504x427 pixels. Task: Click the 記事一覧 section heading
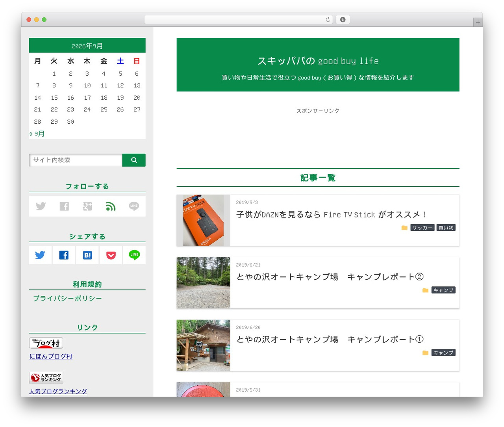tap(318, 178)
